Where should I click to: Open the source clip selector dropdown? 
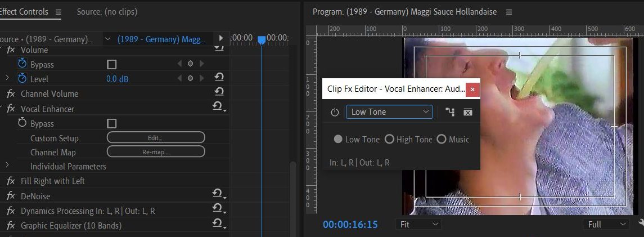tap(107, 39)
